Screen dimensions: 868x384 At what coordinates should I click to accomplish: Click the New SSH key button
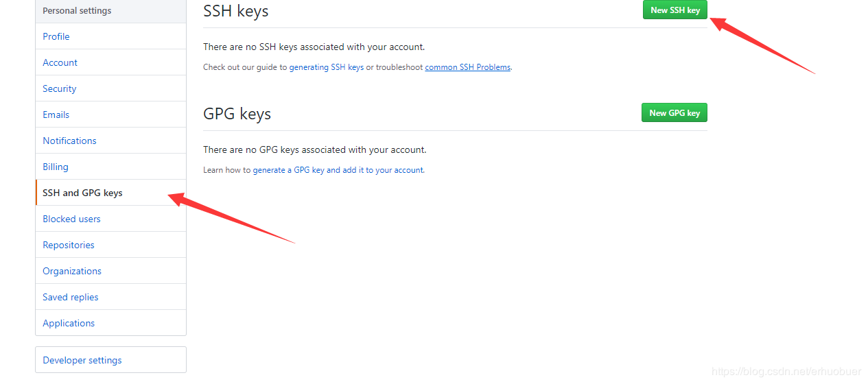pyautogui.click(x=675, y=10)
